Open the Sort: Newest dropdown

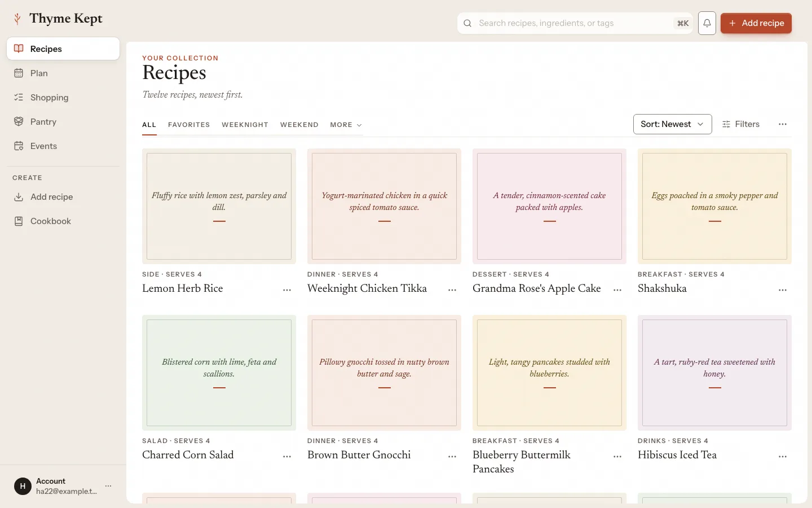pos(672,124)
